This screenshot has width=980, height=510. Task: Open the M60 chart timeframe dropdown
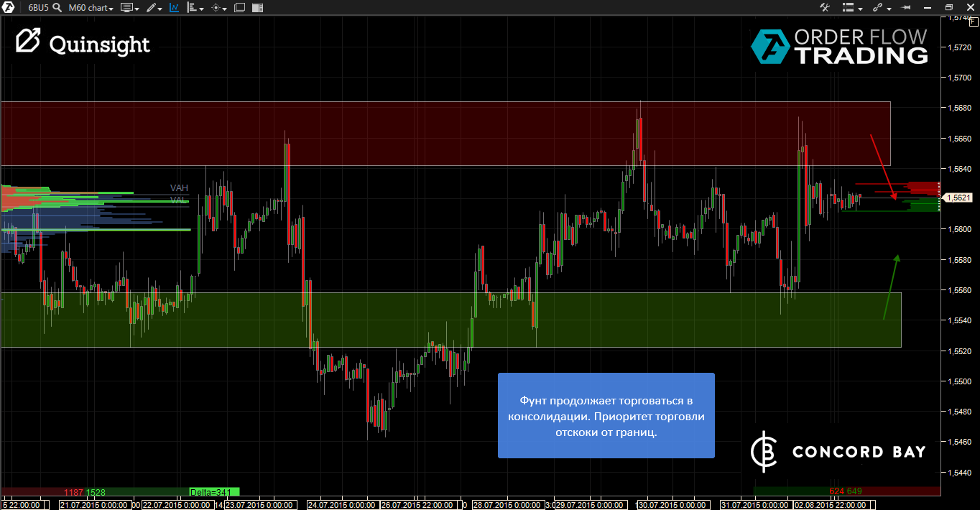91,8
